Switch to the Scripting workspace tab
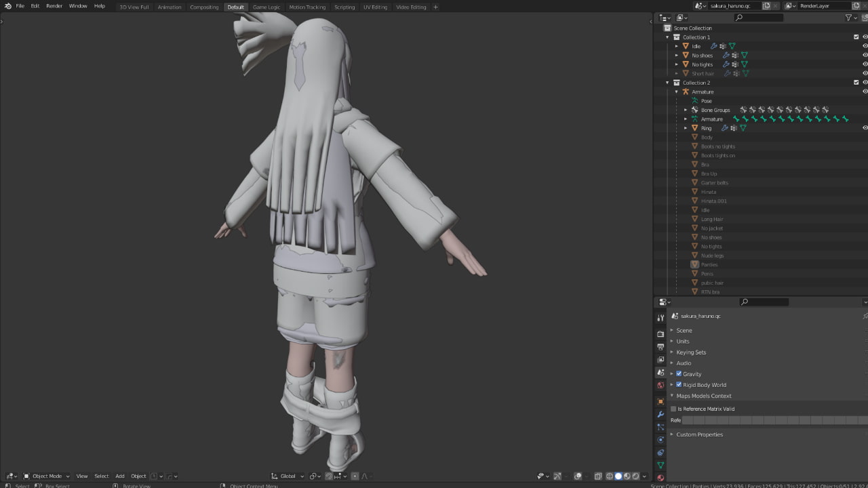868x488 pixels. point(344,7)
